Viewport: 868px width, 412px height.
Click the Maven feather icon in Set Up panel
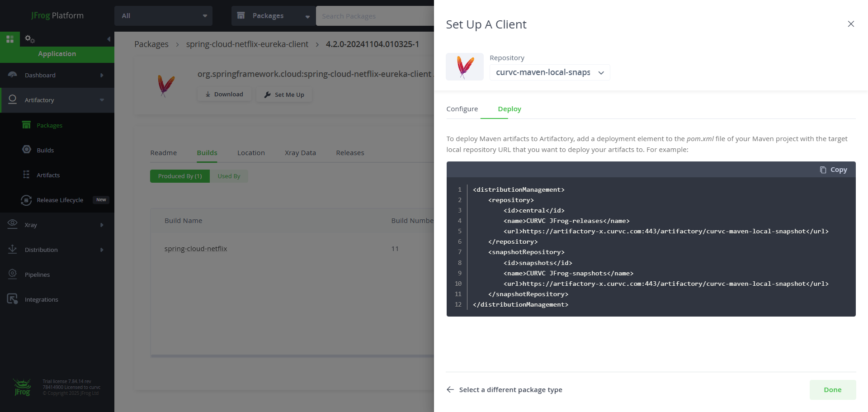pyautogui.click(x=465, y=67)
